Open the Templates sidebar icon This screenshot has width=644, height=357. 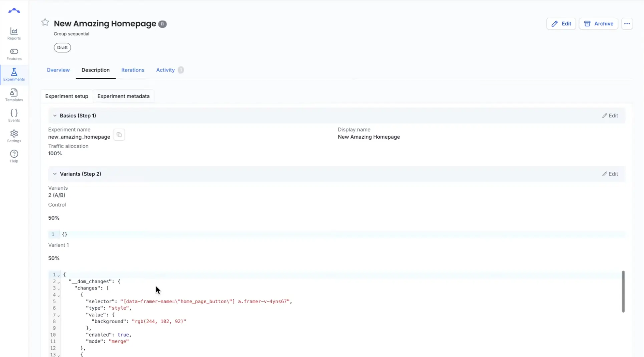tap(14, 95)
